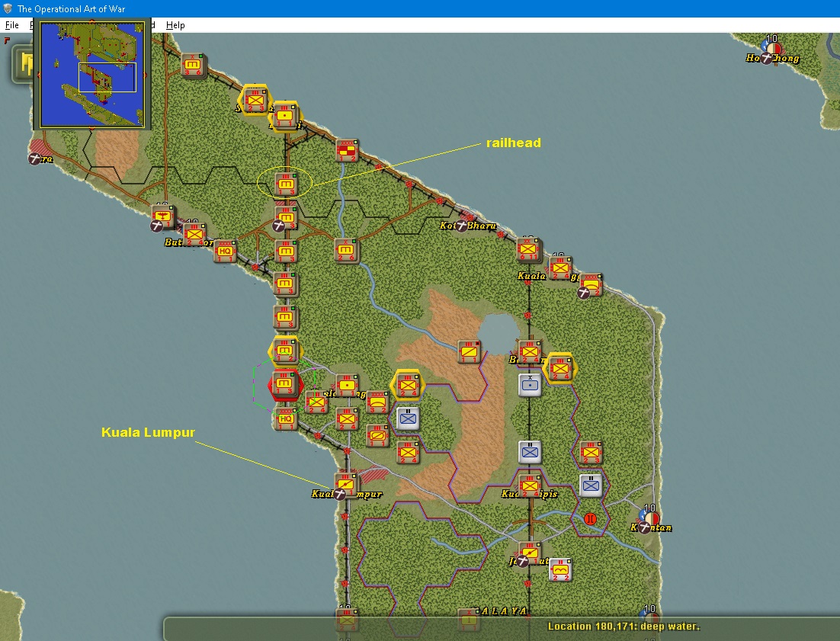The width and height of the screenshot is (840, 641).
Task: Click the red circled II marker
Action: [590, 518]
